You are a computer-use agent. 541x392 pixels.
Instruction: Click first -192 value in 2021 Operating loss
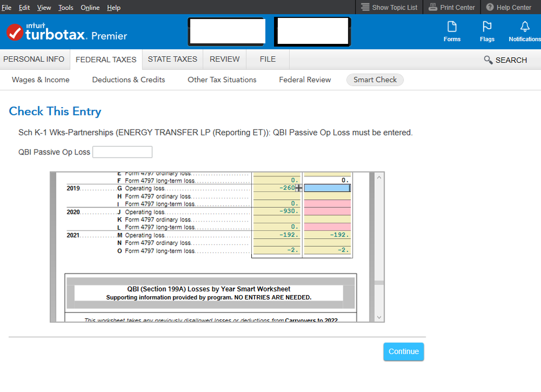pos(289,234)
